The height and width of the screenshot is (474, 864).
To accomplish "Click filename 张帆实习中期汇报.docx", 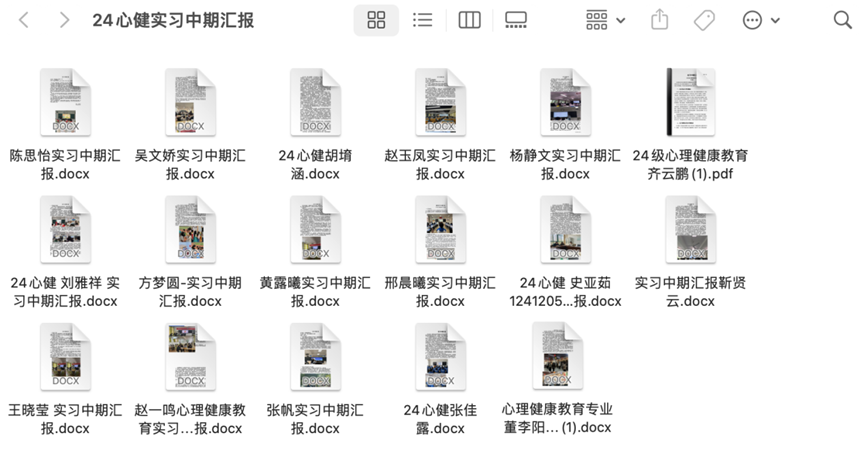I will coord(315,419).
